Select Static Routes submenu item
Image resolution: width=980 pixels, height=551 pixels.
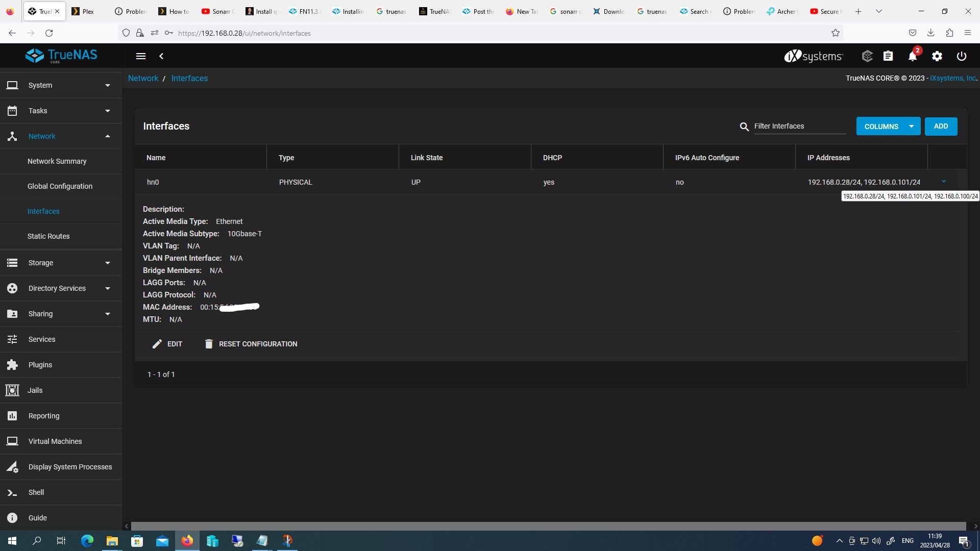[x=48, y=236]
